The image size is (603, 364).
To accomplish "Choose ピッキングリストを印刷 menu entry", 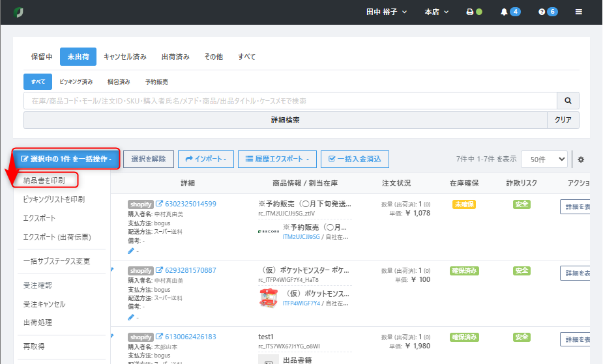I will pyautogui.click(x=53, y=199).
